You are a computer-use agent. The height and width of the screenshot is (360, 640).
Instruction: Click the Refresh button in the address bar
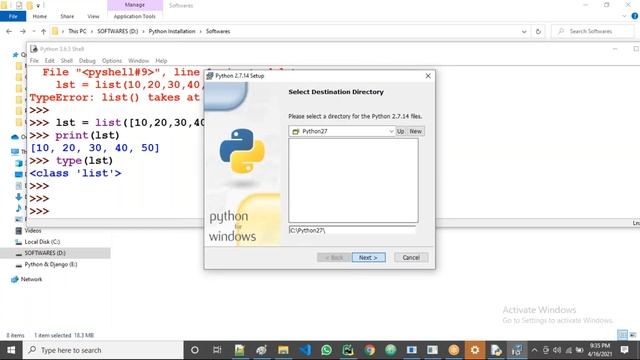[x=538, y=31]
